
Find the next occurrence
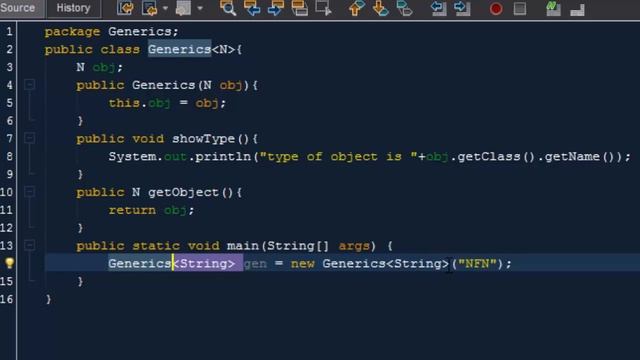click(276, 8)
